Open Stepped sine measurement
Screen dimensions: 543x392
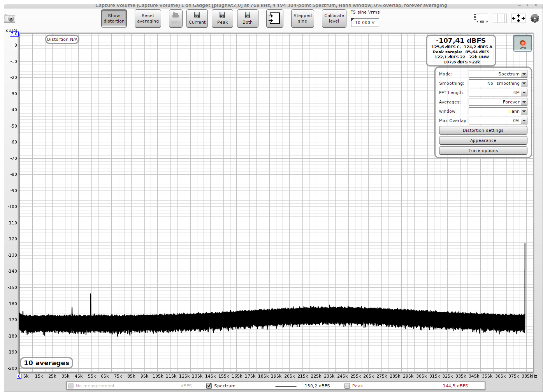(x=302, y=18)
